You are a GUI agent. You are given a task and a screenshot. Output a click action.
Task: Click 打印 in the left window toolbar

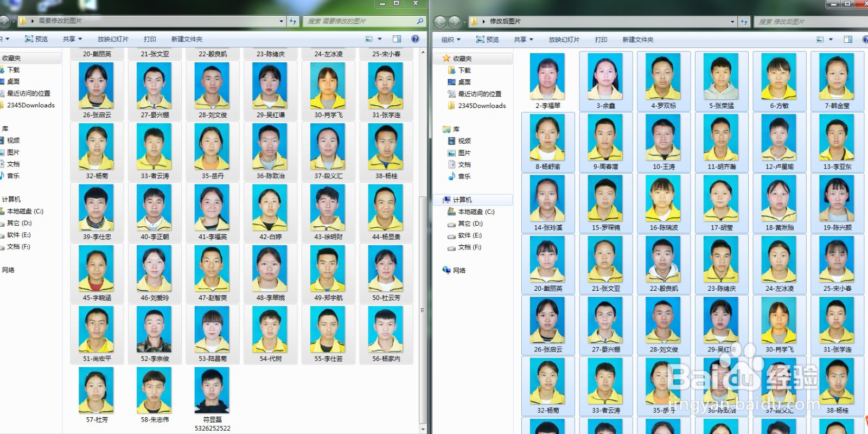(150, 39)
